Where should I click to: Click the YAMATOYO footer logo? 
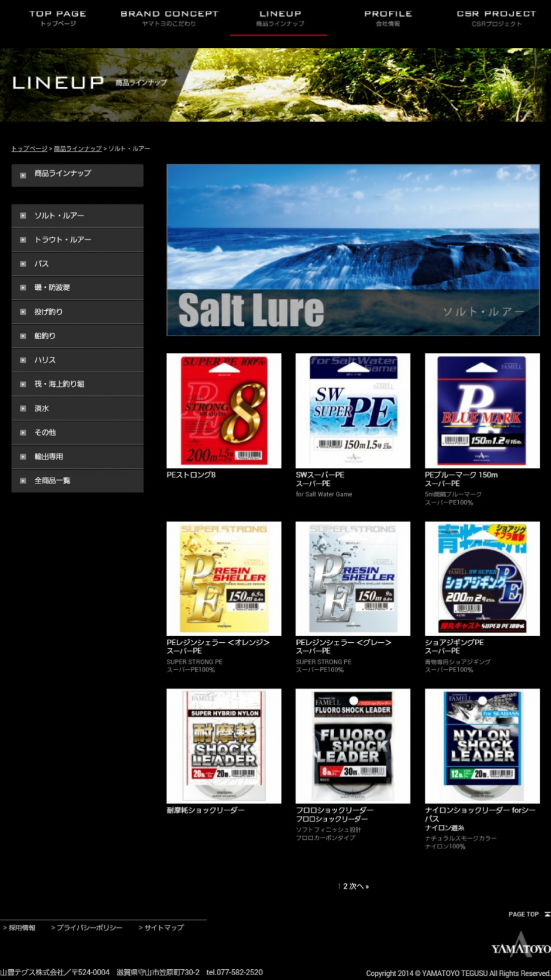click(x=521, y=945)
